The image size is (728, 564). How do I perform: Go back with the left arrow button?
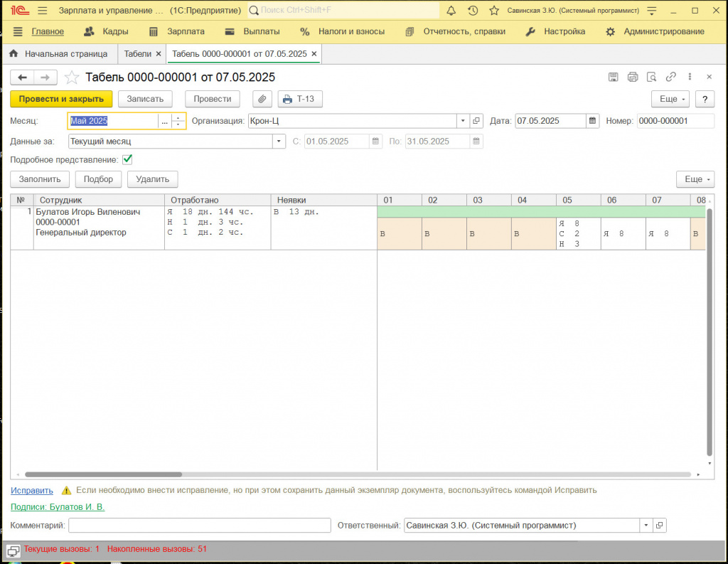point(22,77)
